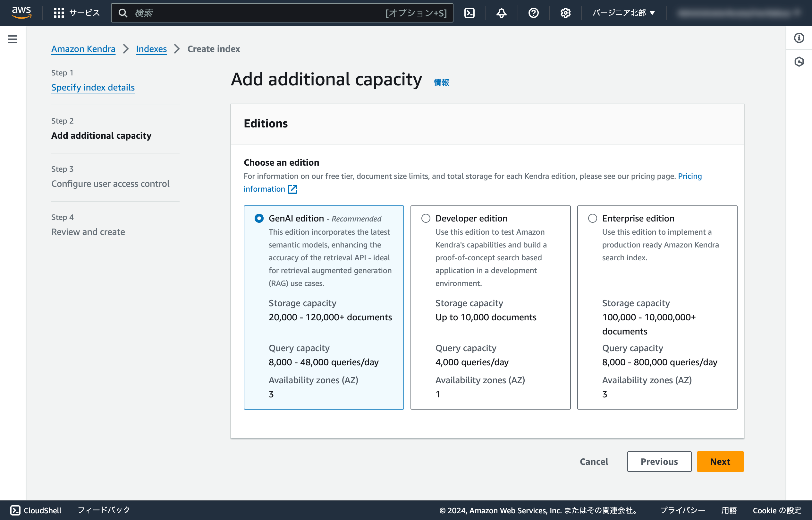The width and height of the screenshot is (812, 520).
Task: Select the Developer edition radio button
Action: click(x=426, y=219)
